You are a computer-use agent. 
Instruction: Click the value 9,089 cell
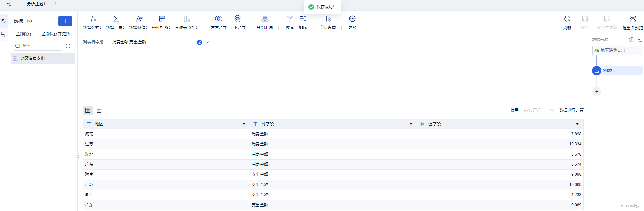point(500,205)
